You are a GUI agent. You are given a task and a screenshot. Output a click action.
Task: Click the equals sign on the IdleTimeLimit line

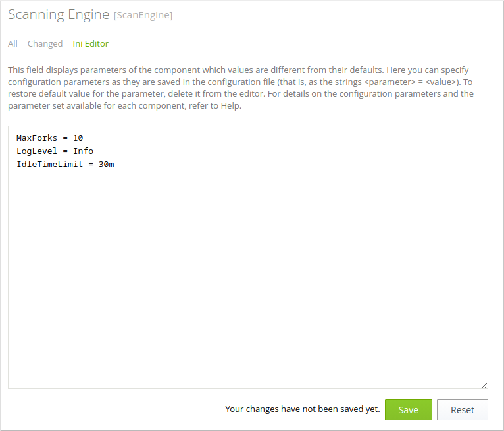(91, 165)
